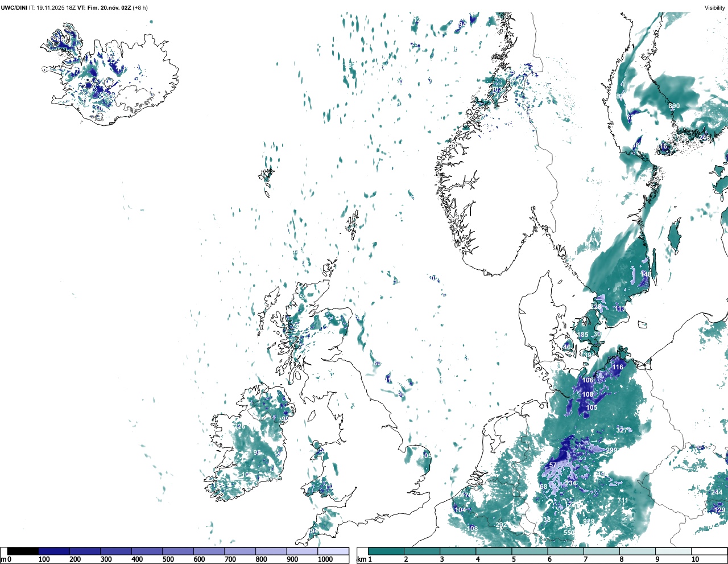Click the '292' visibility value on the map
This screenshot has height=564, width=728.
[501, 525]
